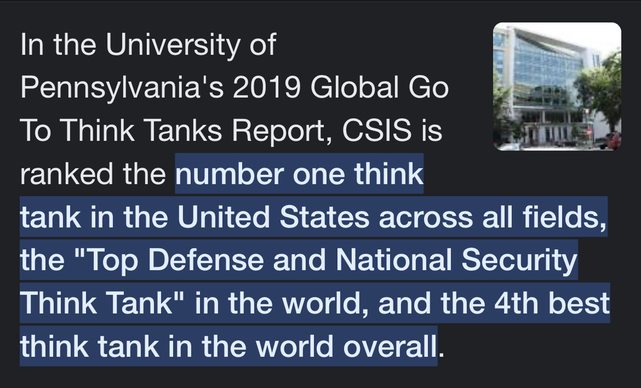Click the highlighted word "overall"

coord(390,346)
